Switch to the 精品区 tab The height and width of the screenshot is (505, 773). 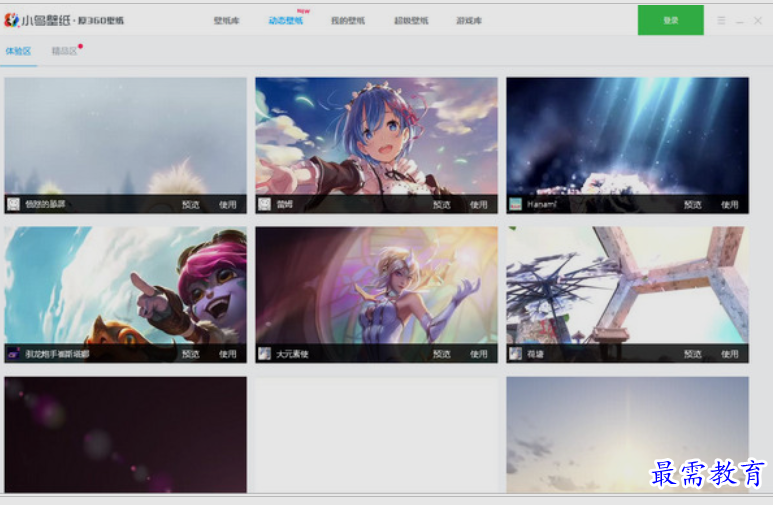click(x=65, y=51)
